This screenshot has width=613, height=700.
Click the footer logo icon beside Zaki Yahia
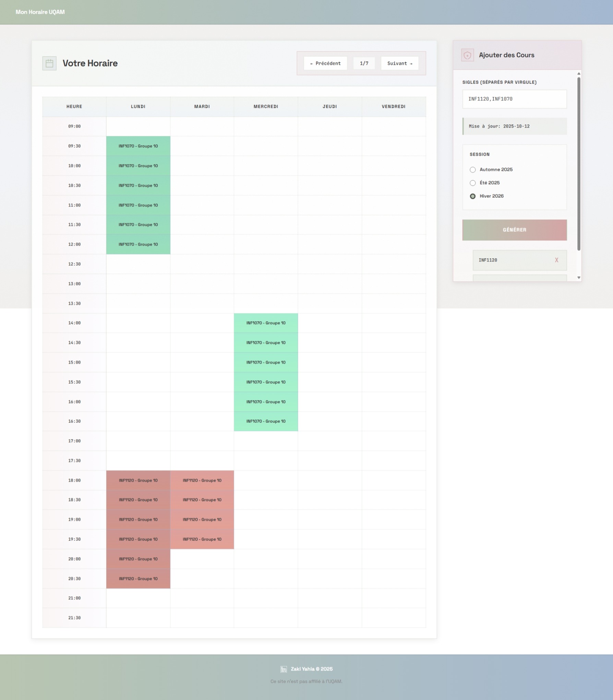click(x=284, y=669)
